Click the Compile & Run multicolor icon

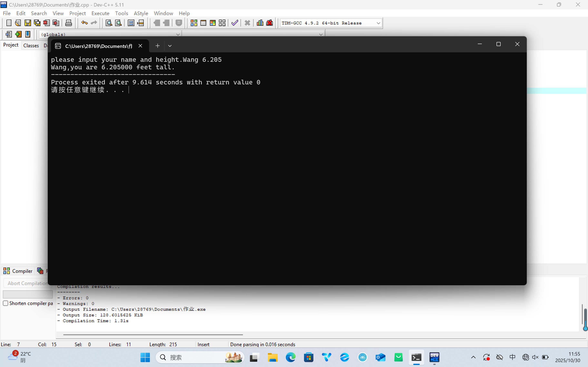click(x=213, y=23)
